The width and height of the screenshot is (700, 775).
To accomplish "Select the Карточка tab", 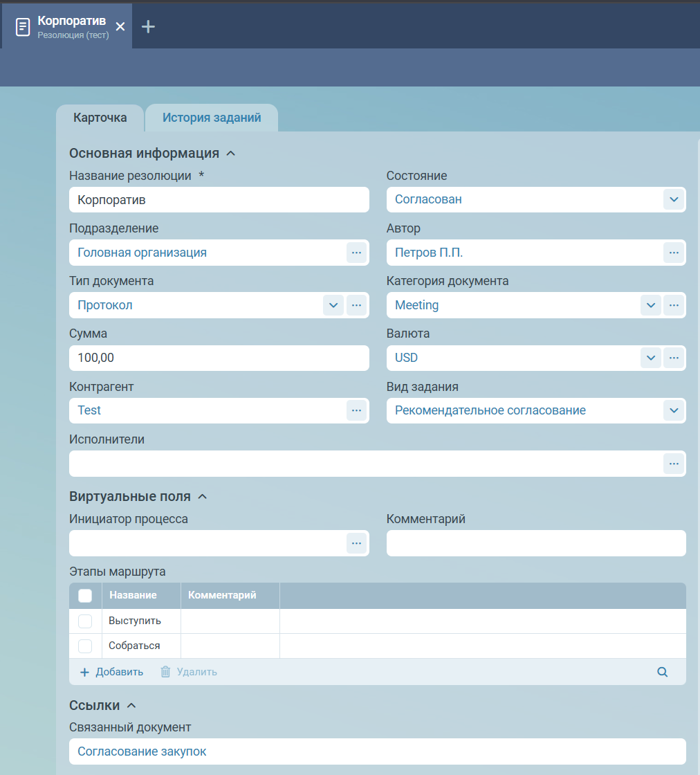I will pyautogui.click(x=100, y=118).
